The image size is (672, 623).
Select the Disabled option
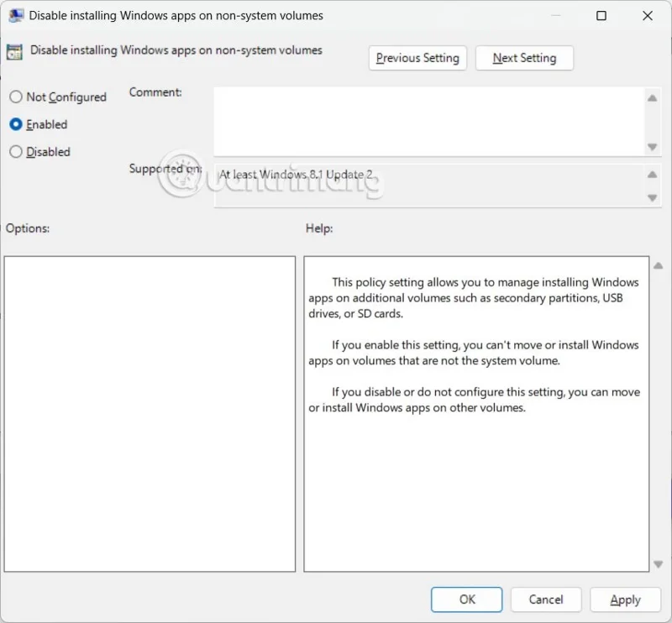[14, 152]
